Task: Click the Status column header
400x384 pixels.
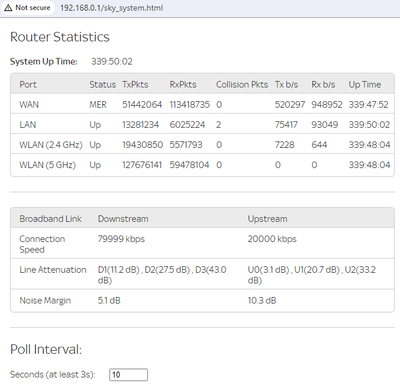Action: pyautogui.click(x=103, y=85)
